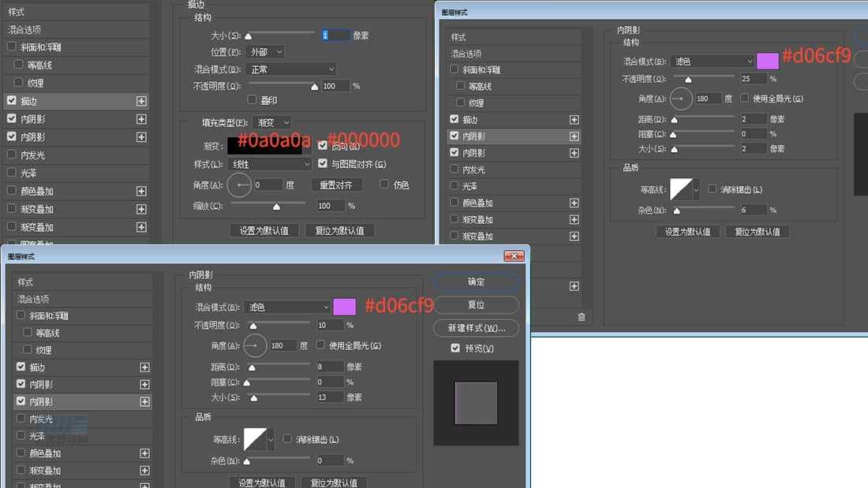The width and height of the screenshot is (868, 488).
Task: Click plus beside unhighlighted 内阴影 in front dialog
Action: pos(144,385)
